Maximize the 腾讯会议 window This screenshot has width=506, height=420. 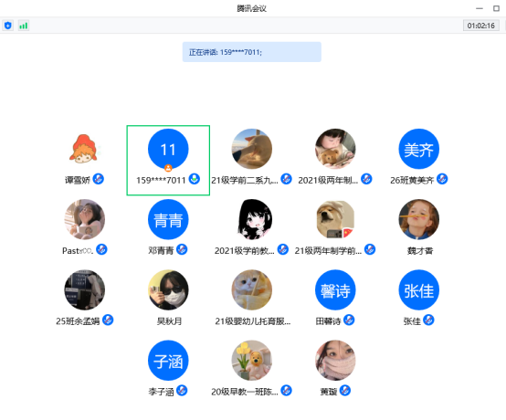coord(496,8)
